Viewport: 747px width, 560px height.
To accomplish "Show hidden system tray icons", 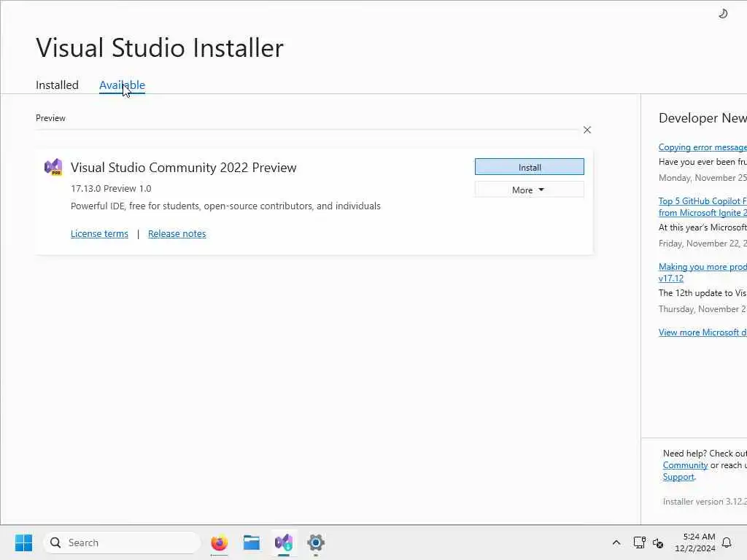I will click(616, 542).
